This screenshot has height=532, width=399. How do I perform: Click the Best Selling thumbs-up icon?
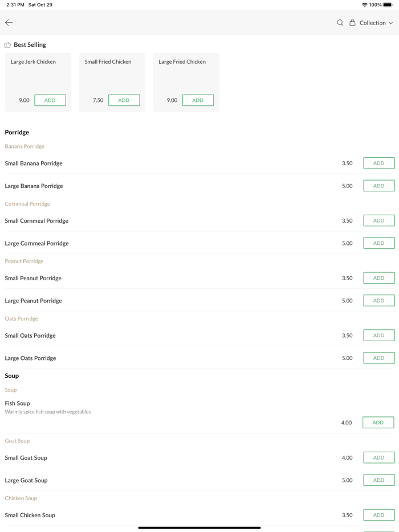7,44
